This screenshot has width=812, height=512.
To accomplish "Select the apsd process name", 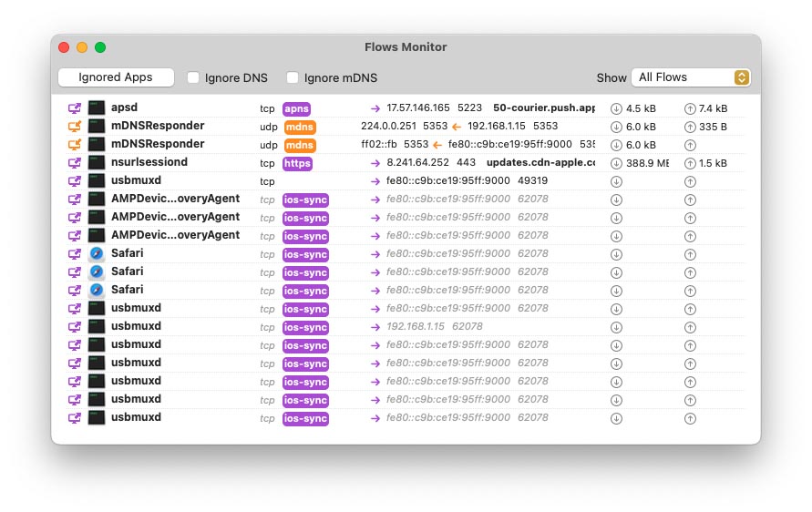I will (124, 108).
